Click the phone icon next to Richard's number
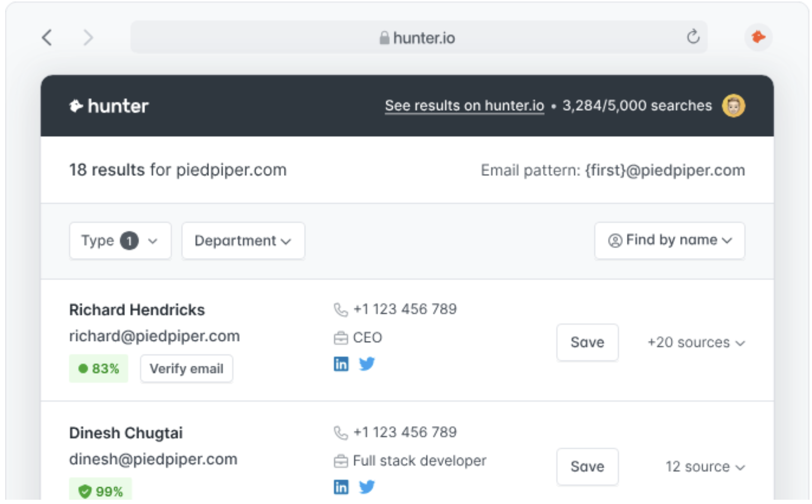This screenshot has height=504, width=812. [340, 309]
